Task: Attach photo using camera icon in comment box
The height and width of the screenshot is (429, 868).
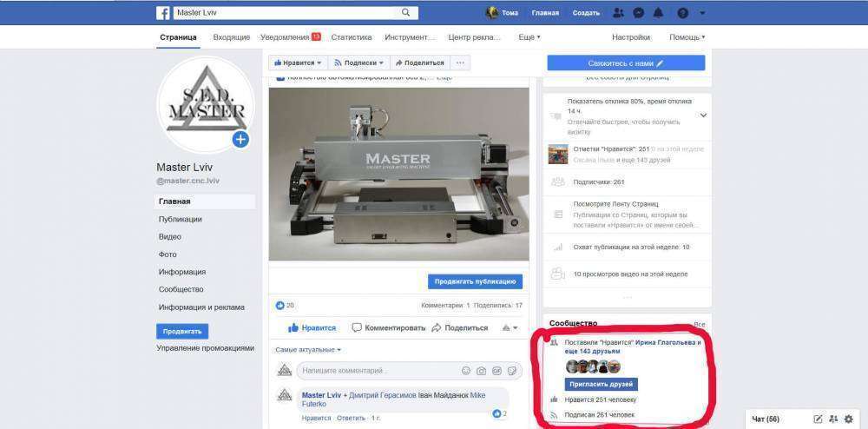Action: (x=481, y=371)
